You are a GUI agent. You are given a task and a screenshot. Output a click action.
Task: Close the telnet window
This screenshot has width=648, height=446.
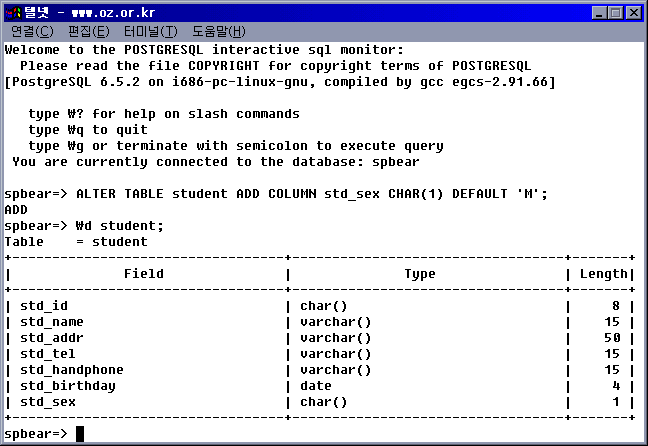pyautogui.click(x=634, y=13)
